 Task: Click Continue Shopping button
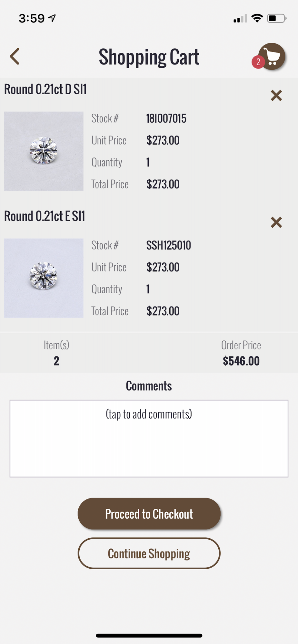pyautogui.click(x=149, y=554)
